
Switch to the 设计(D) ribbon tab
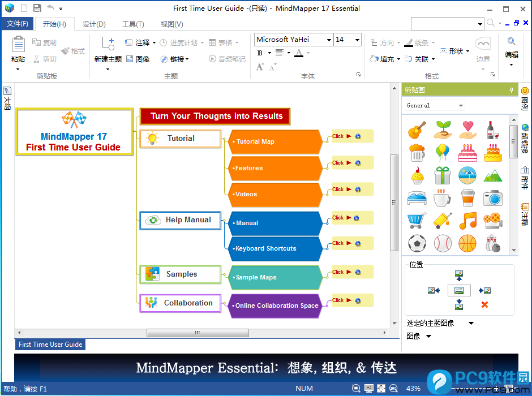(x=94, y=24)
